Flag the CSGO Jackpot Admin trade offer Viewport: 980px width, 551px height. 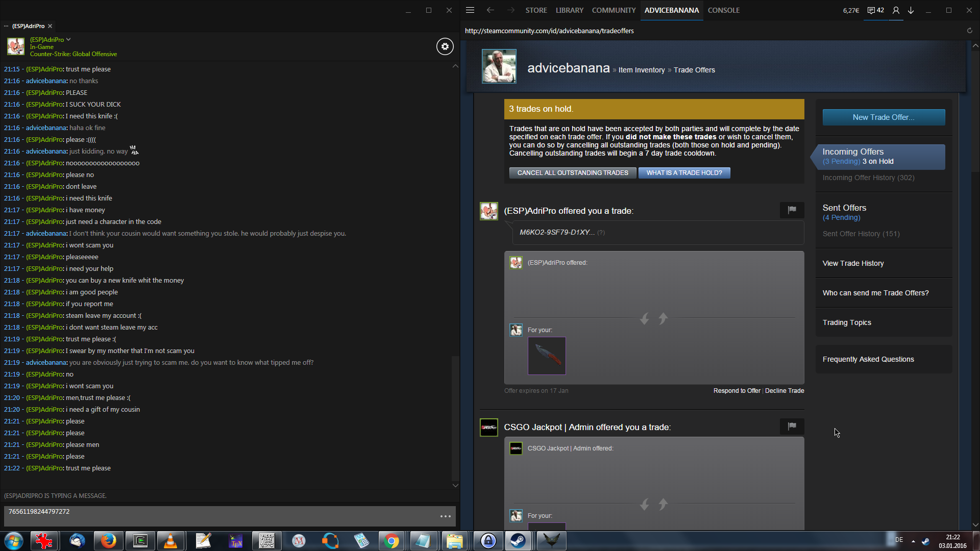pos(792,426)
